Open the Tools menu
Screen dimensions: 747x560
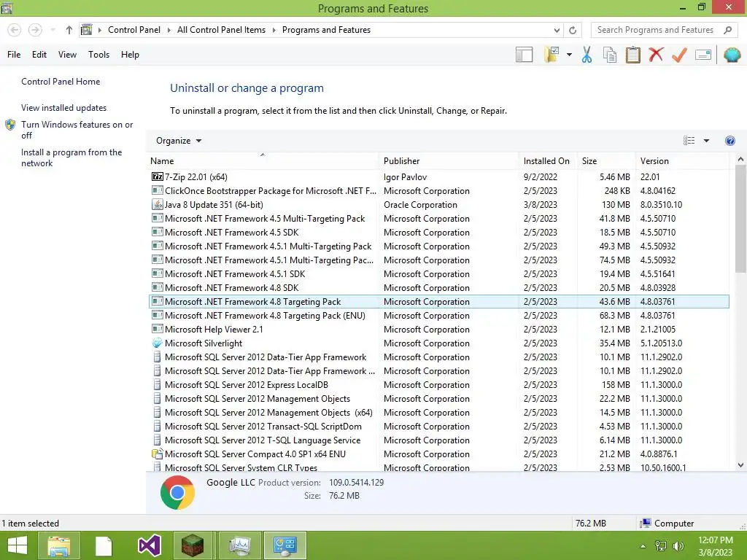[98, 55]
